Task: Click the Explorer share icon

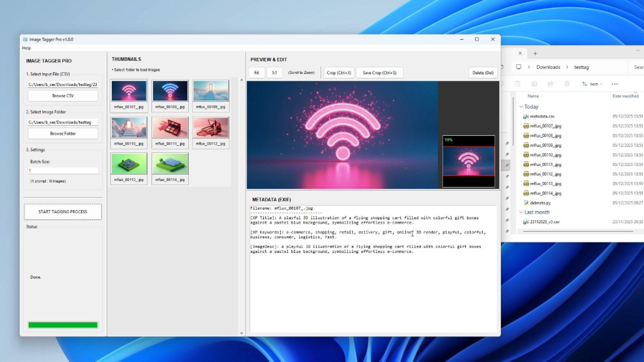Action: click(x=550, y=84)
